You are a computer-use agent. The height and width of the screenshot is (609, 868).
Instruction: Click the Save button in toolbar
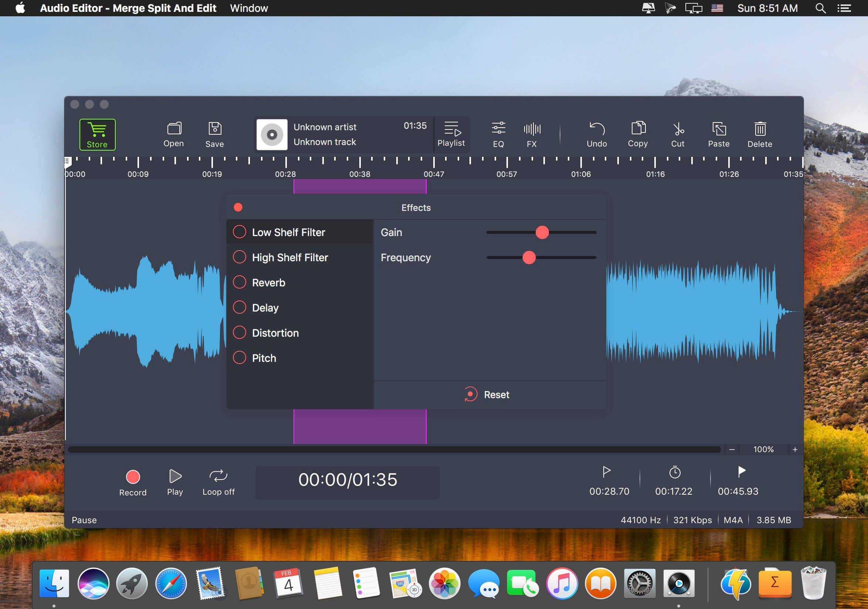click(214, 134)
